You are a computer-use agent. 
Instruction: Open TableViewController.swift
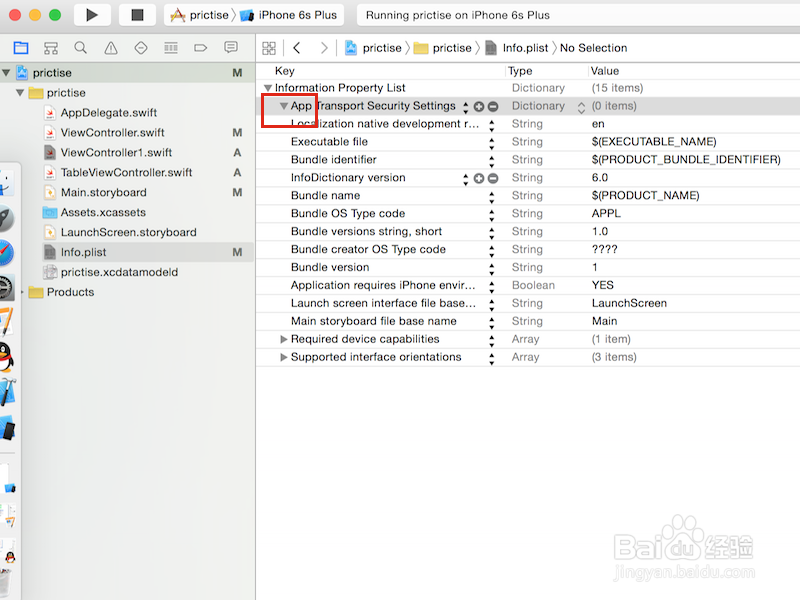(x=126, y=172)
